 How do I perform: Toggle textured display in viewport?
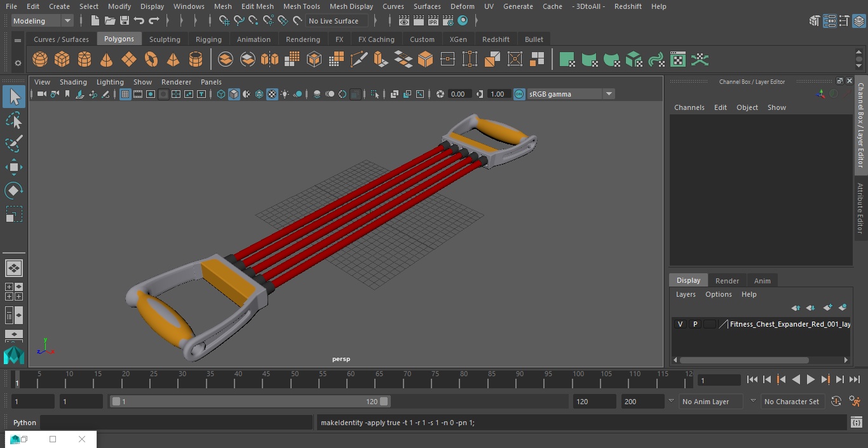pyautogui.click(x=272, y=94)
